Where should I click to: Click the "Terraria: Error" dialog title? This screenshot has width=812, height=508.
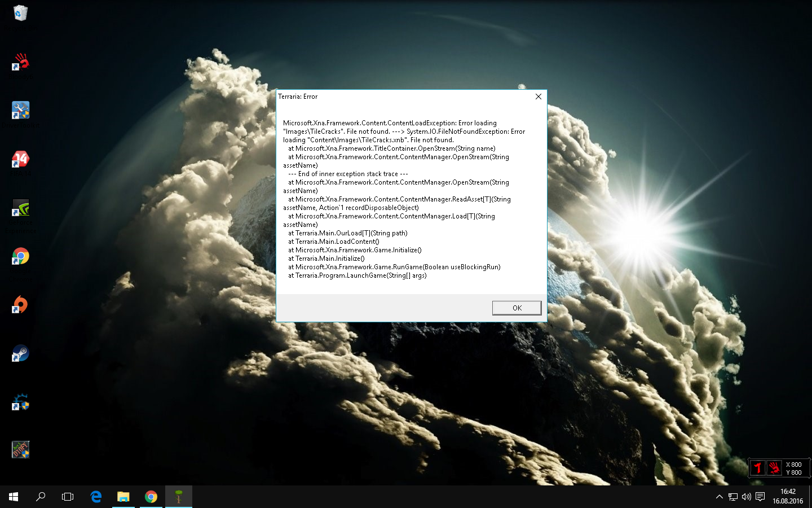click(298, 97)
